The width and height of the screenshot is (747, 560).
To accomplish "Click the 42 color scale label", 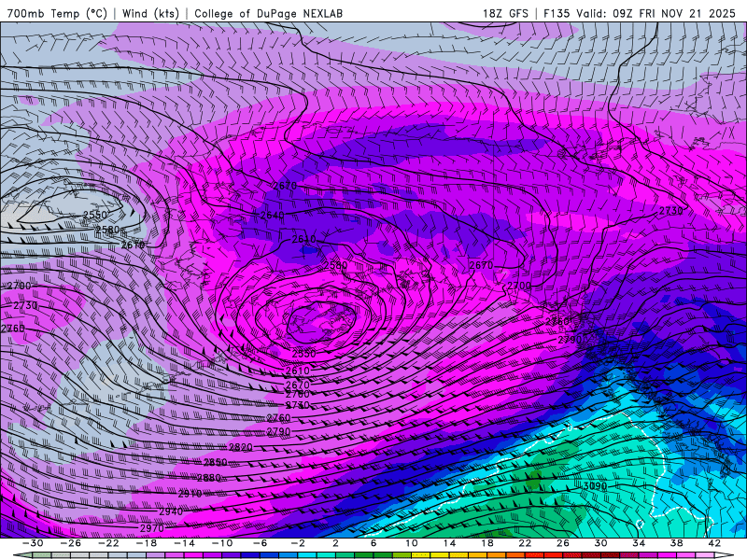I will pyautogui.click(x=714, y=543).
